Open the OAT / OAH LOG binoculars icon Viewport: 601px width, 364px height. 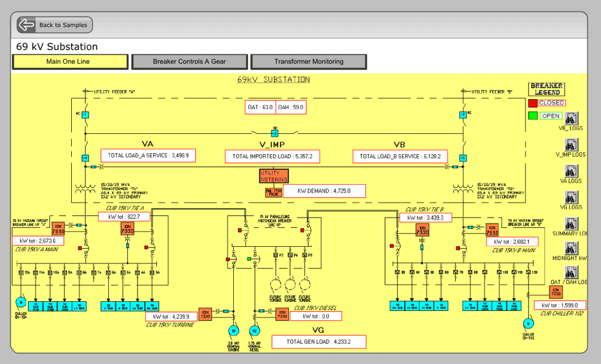571,272
